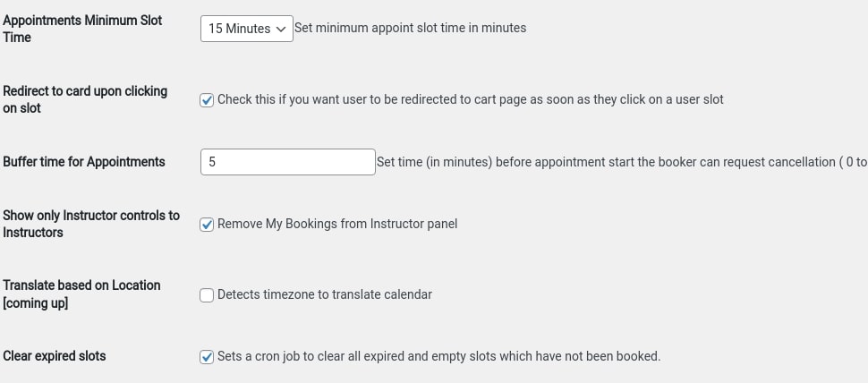868x383 pixels.
Task: Click the "Clear expired slots" heading label
Action: 55,356
